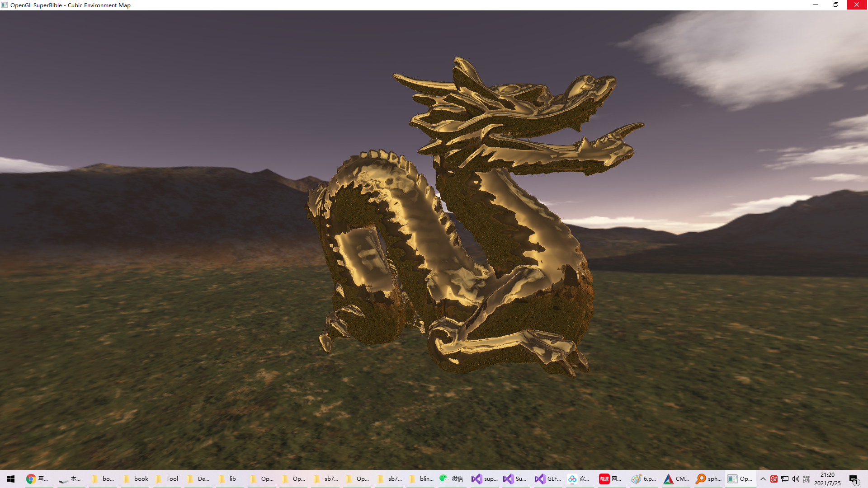Open the 'Tool' folder from the taskbar
Screen dimensions: 868x488
(x=159, y=479)
